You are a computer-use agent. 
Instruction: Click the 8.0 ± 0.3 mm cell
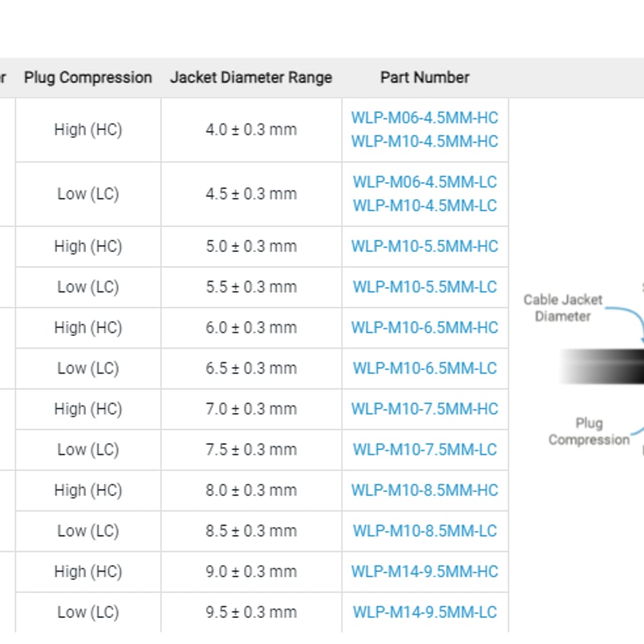point(251,491)
